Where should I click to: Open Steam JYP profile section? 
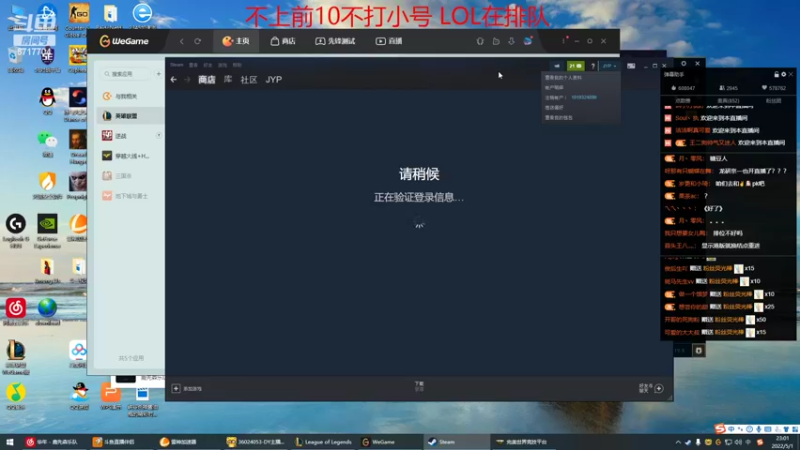click(273, 80)
